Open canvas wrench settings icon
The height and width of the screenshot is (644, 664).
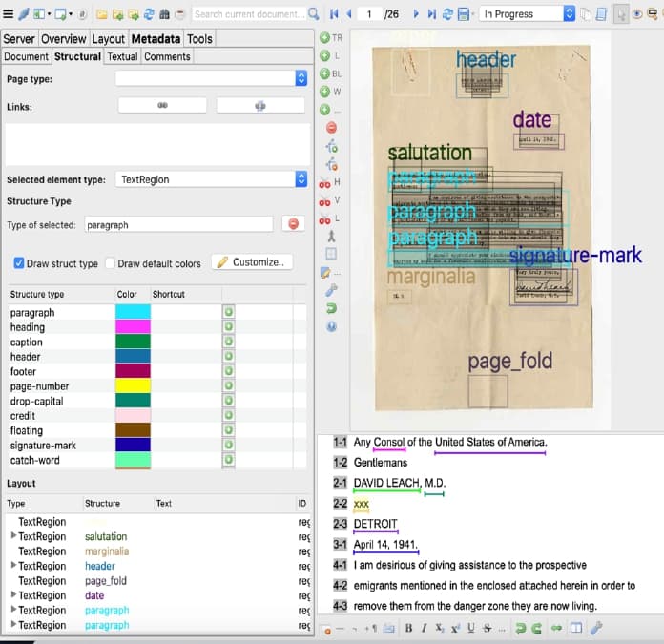pos(331,290)
